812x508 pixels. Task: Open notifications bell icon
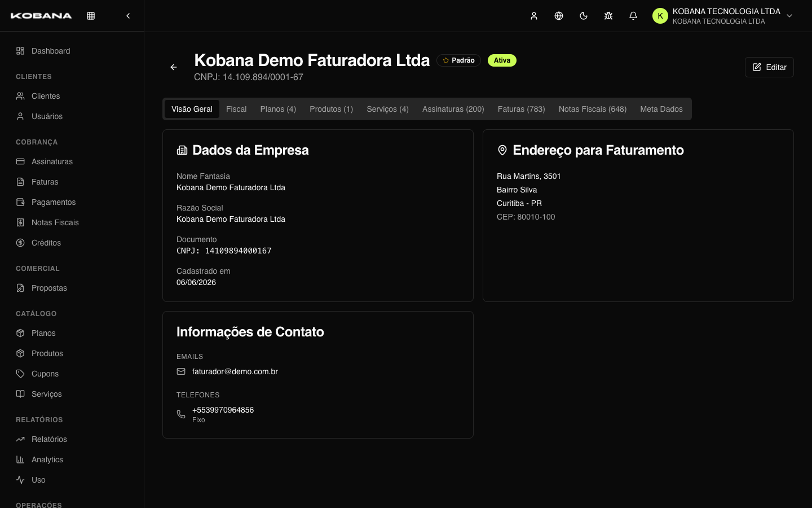pyautogui.click(x=633, y=16)
